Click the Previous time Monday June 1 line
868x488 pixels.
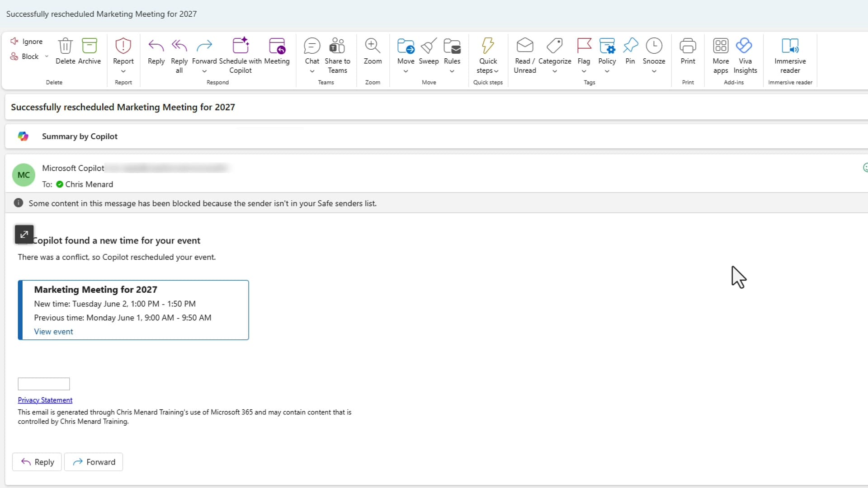123,318
